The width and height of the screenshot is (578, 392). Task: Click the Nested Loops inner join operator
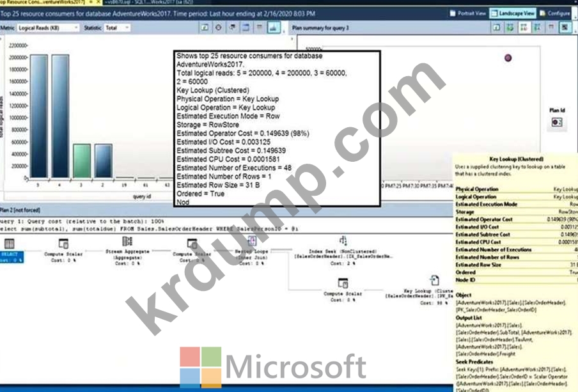(x=251, y=241)
